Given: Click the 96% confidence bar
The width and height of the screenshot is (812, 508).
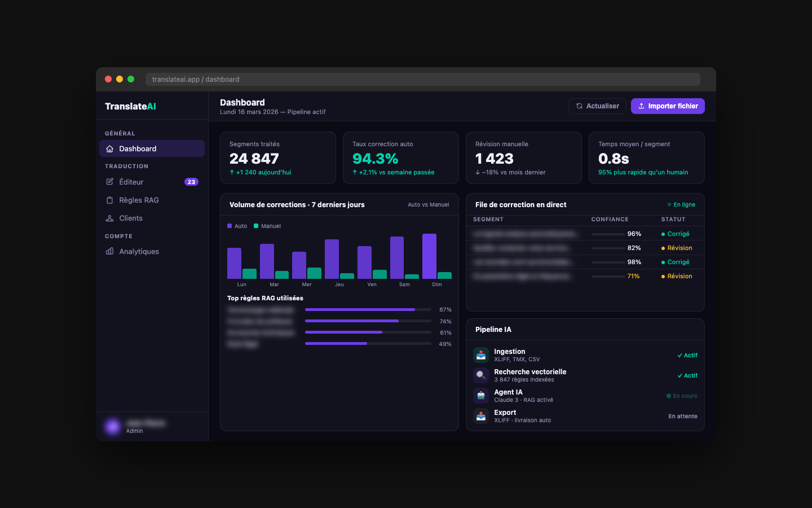Looking at the screenshot, I should click(x=608, y=234).
